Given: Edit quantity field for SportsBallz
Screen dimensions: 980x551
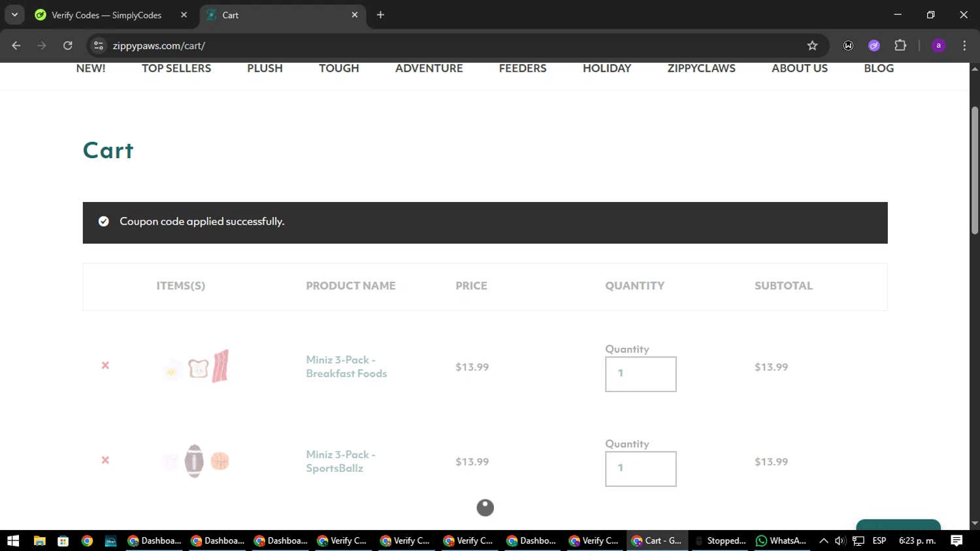Looking at the screenshot, I should (640, 469).
